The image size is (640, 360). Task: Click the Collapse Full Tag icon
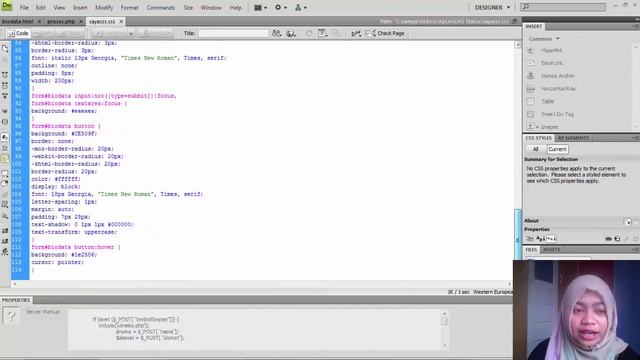tap(5, 75)
